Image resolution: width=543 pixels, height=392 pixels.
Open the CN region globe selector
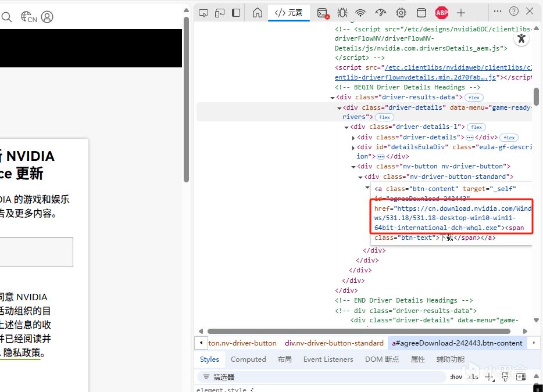coord(28,17)
